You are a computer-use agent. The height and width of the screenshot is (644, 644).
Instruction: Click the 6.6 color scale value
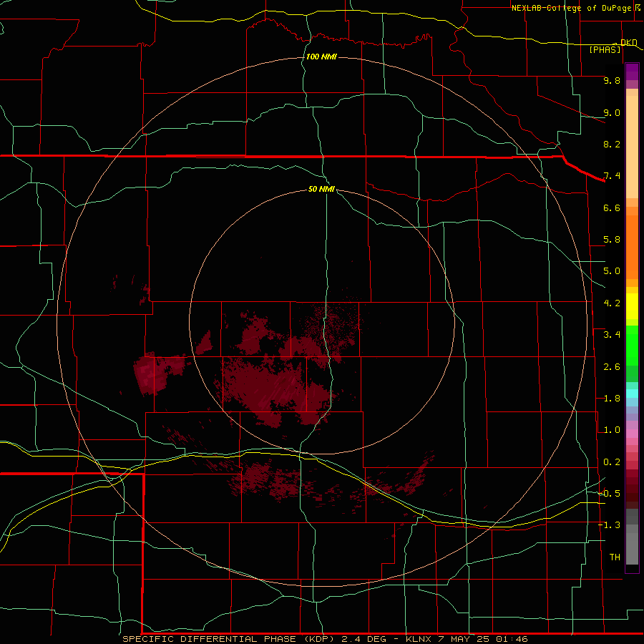point(612,208)
